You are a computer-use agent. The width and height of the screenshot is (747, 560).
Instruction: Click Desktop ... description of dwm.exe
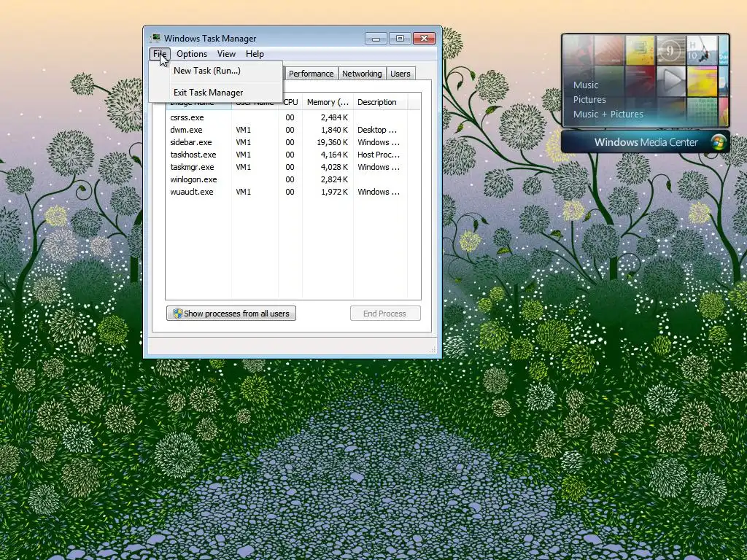(377, 130)
